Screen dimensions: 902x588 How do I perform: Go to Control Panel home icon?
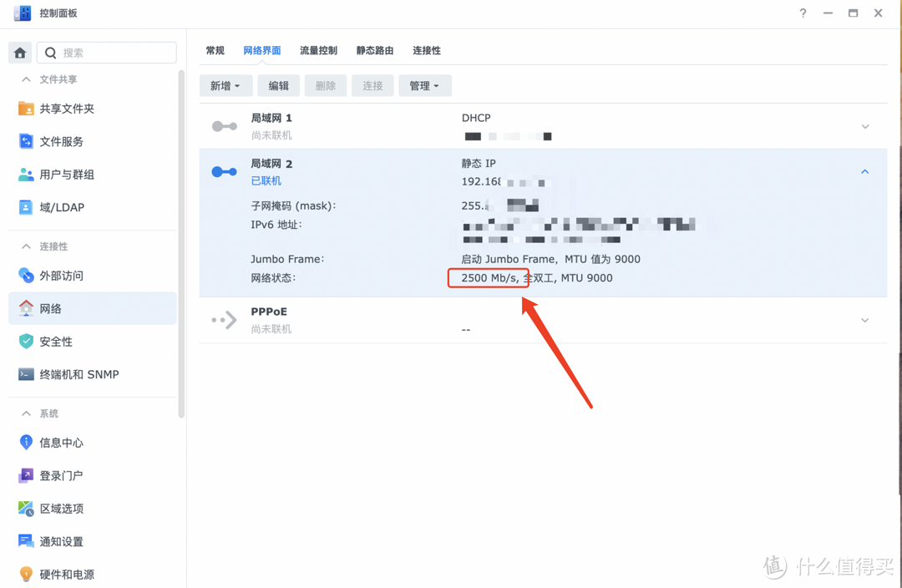click(20, 53)
